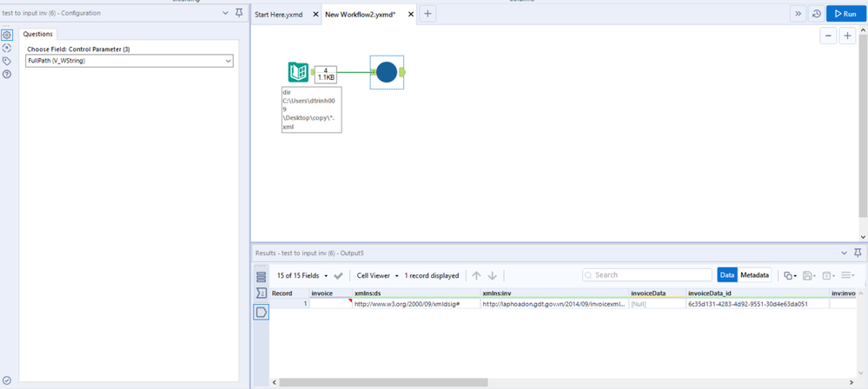Click the Results horizontal scrollbar thumb
The image size is (868, 389).
click(x=384, y=382)
